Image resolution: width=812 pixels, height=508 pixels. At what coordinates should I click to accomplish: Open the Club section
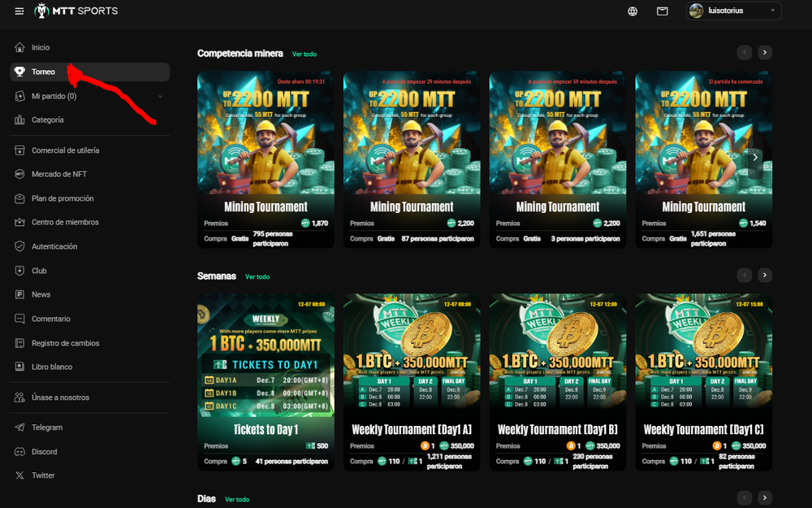coord(39,271)
